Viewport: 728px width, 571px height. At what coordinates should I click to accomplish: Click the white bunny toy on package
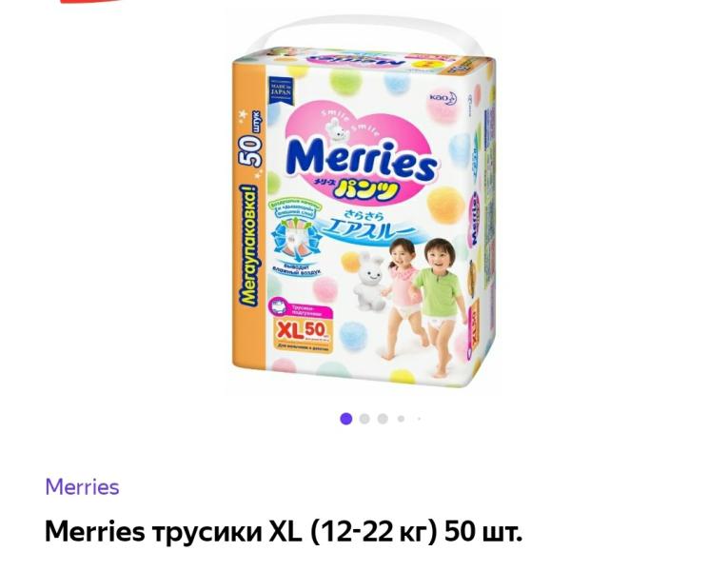point(369,281)
